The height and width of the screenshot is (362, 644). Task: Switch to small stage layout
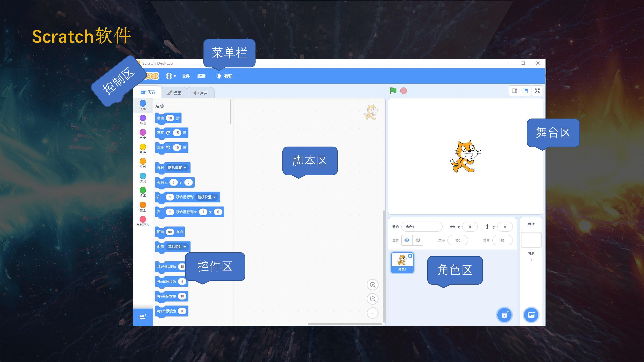[x=515, y=91]
